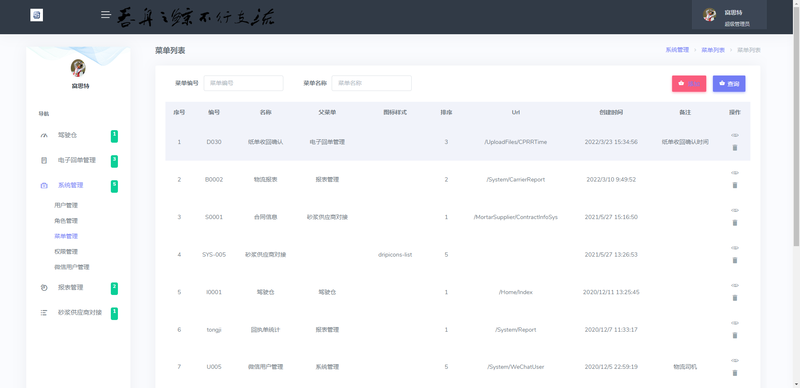This screenshot has height=388, width=800.
Task: Open the 报表管理 chart icon in the sidebar
Action: [44, 288]
